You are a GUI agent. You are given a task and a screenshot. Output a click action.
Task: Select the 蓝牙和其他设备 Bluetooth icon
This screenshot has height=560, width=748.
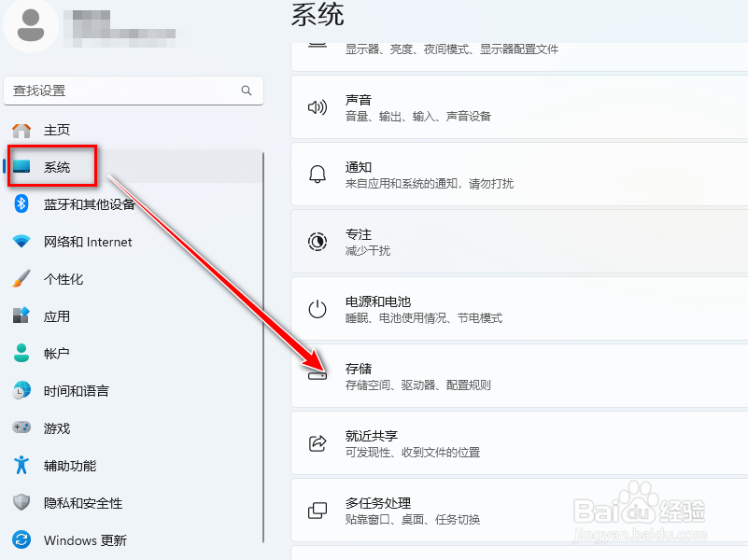(x=23, y=203)
